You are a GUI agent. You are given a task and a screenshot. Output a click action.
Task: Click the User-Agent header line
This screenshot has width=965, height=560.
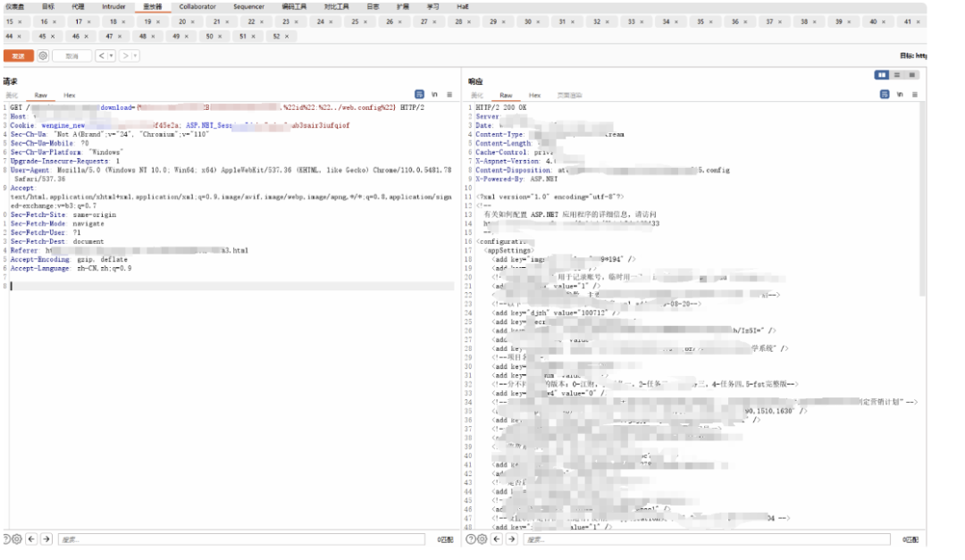click(x=231, y=174)
